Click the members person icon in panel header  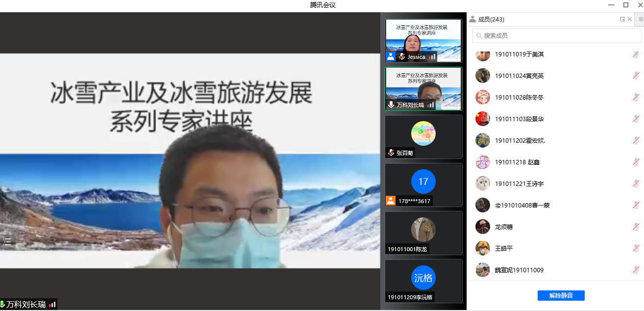pos(472,19)
